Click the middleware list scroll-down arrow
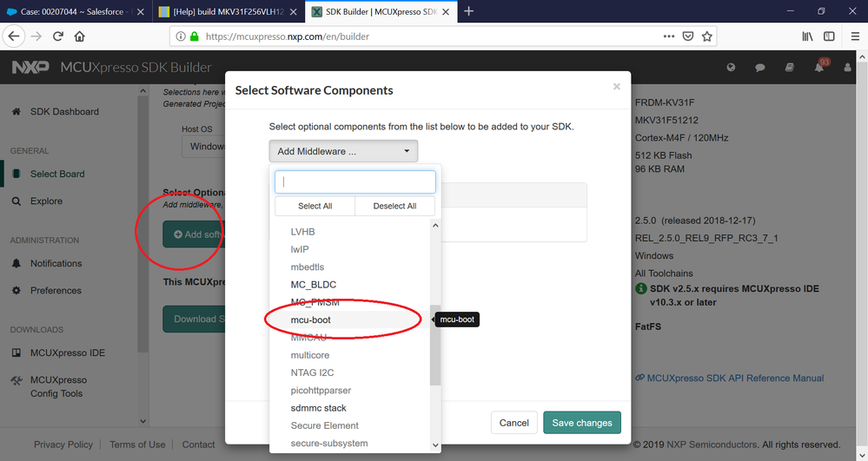The height and width of the screenshot is (461, 868). (435, 445)
